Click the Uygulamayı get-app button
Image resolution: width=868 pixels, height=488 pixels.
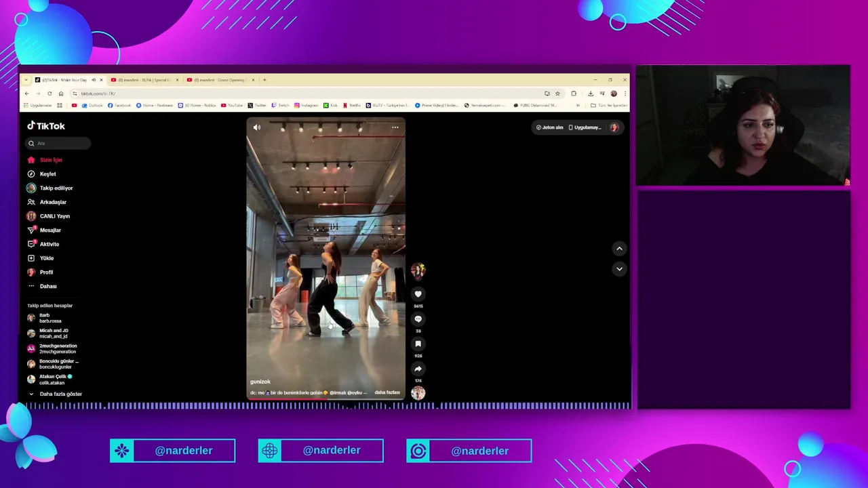coord(585,127)
